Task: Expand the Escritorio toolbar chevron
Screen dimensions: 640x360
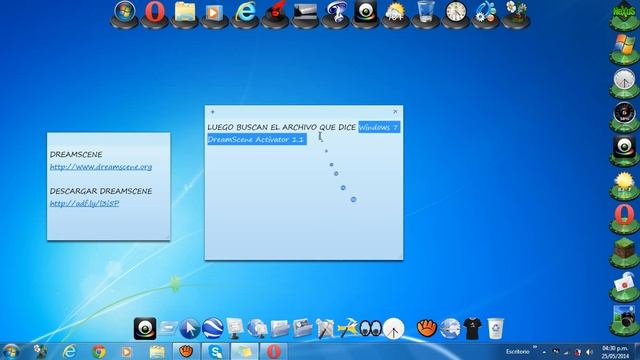Action: pos(535,347)
